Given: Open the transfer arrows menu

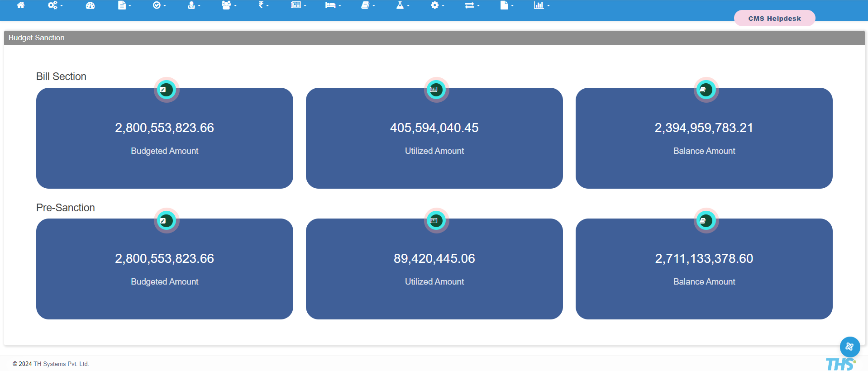Looking at the screenshot, I should (472, 5).
